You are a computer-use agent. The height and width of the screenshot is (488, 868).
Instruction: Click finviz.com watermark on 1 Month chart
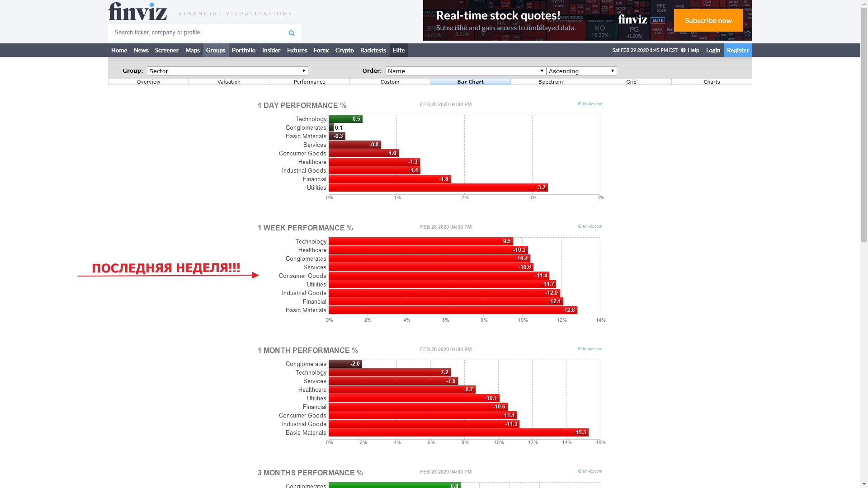[x=590, y=349]
